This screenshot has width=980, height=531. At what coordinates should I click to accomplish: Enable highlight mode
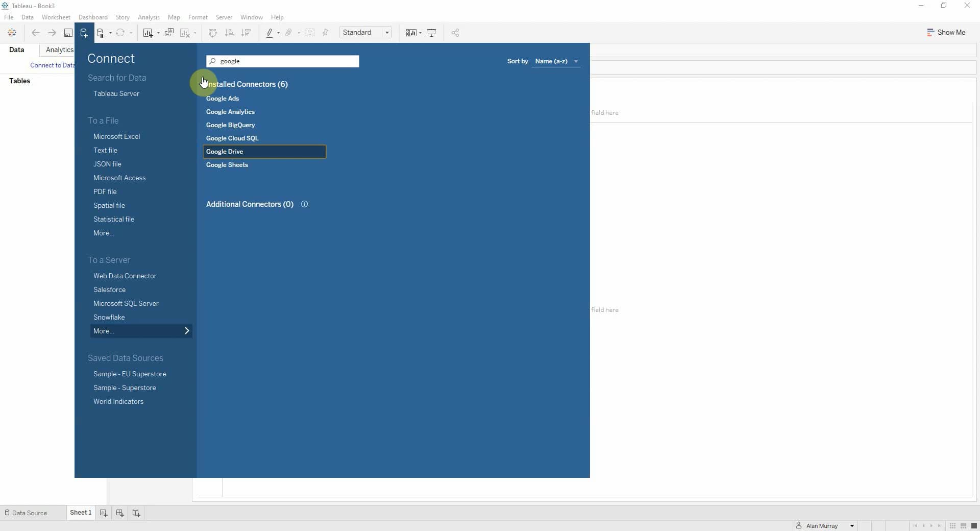coord(271,32)
